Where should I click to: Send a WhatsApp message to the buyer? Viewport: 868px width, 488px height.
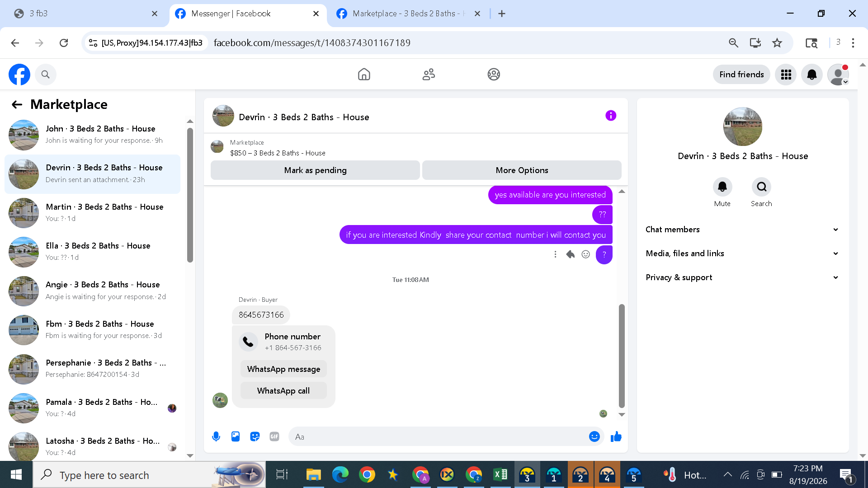point(283,369)
